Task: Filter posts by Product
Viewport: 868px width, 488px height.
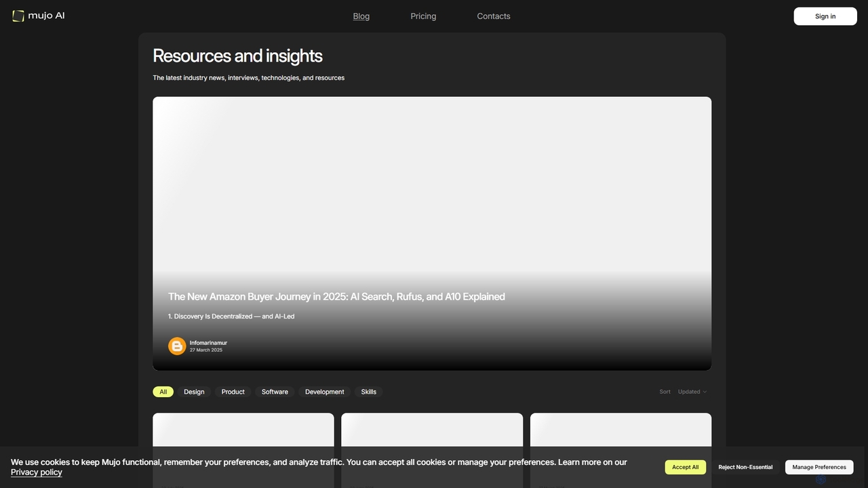Action: tap(233, 392)
